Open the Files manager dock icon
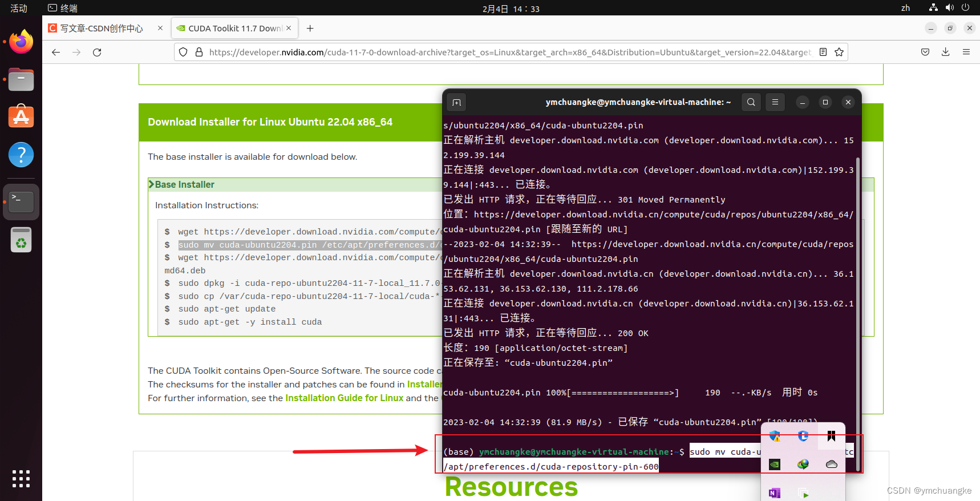The height and width of the screenshot is (501, 980). tap(21, 79)
